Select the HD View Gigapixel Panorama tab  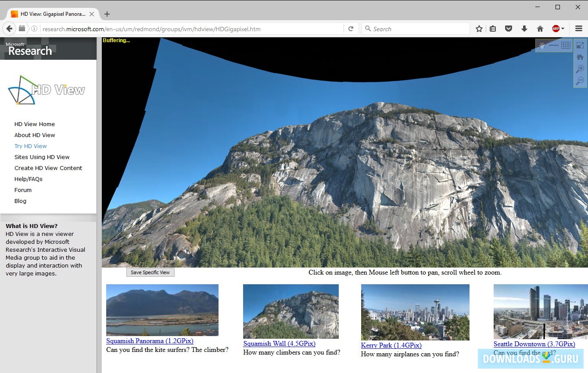click(x=53, y=14)
